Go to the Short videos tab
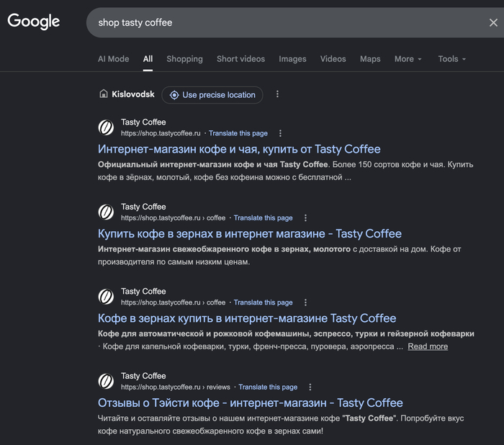504x445 pixels. point(240,59)
